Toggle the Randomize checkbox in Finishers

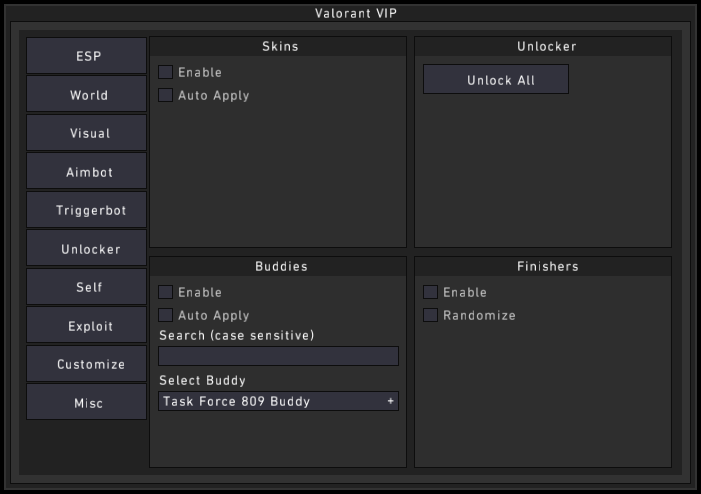(431, 315)
